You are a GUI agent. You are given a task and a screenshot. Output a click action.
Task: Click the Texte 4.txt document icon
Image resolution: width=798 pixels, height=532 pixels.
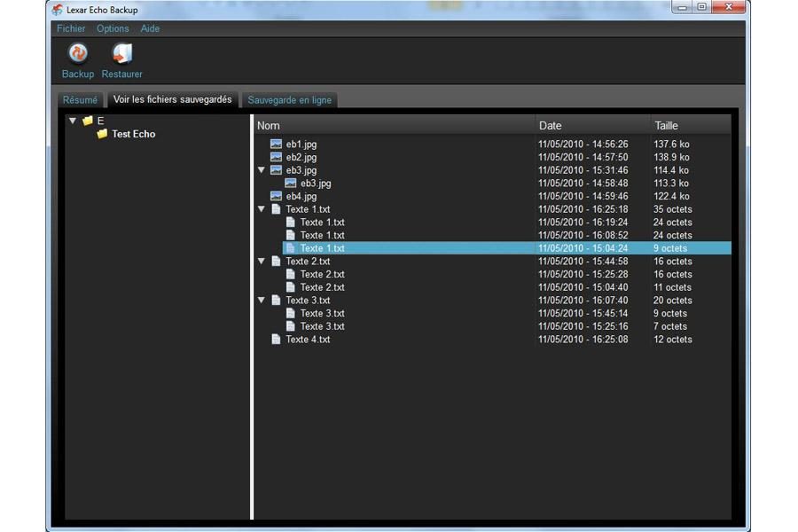pyautogui.click(x=276, y=339)
